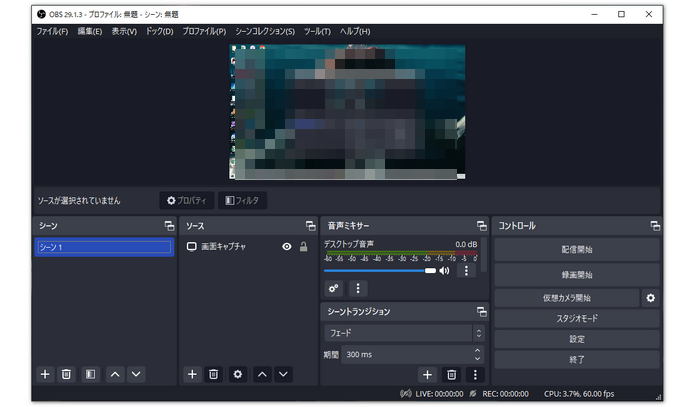This screenshot has width=700, height=407.
Task: Delete the selected scene with the trash icon
Action: point(67,374)
